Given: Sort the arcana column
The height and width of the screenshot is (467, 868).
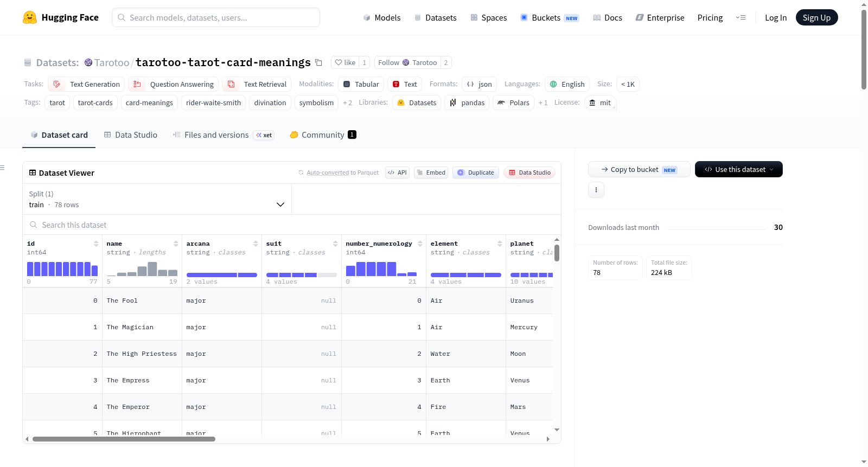Looking at the screenshot, I should pyautogui.click(x=256, y=244).
